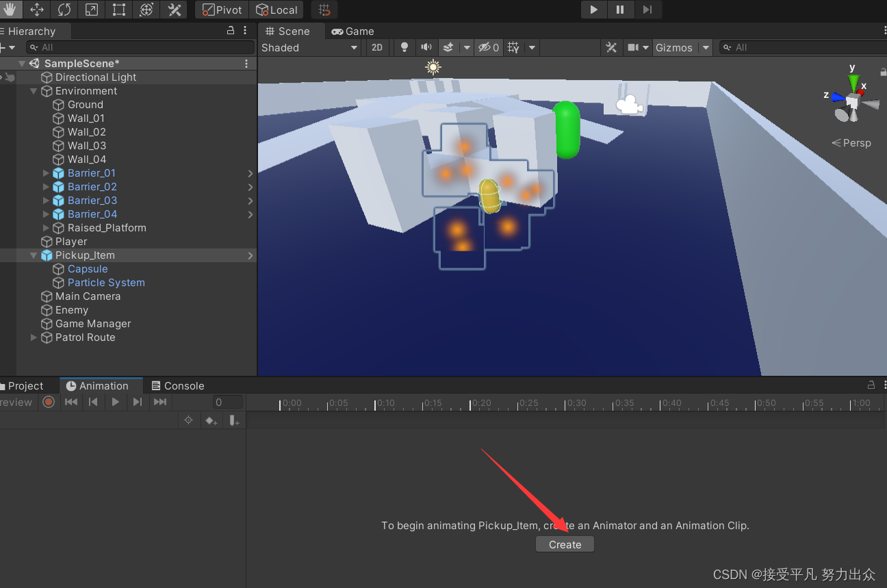Switch to the Game tab
Image resolution: width=887 pixels, height=588 pixels.
(x=352, y=31)
